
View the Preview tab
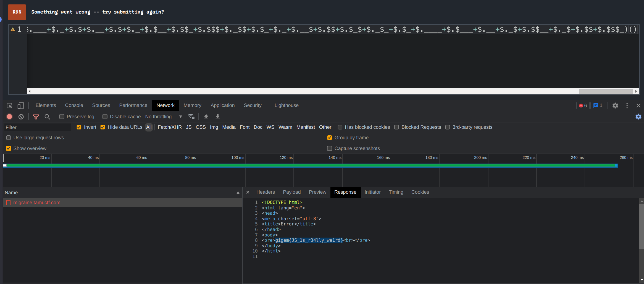tap(317, 192)
